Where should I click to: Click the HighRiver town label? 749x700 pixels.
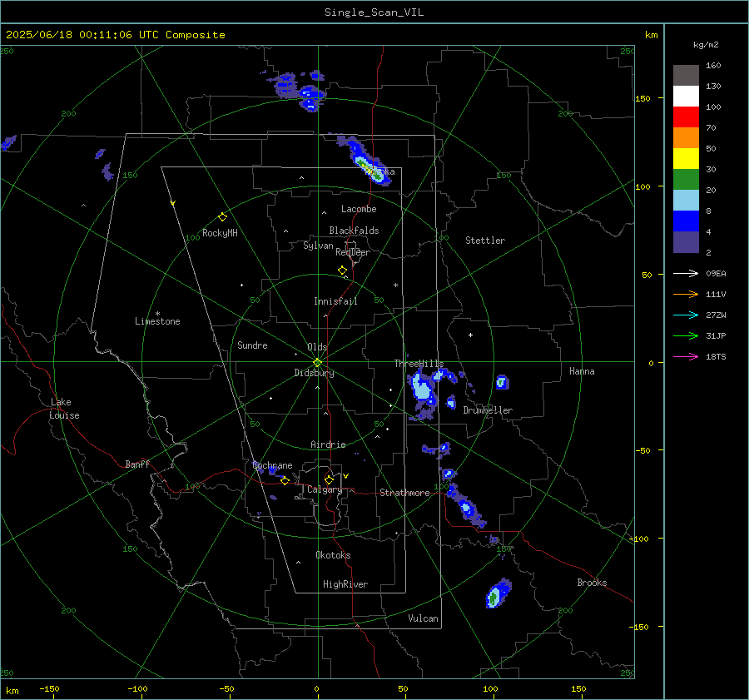[x=345, y=584]
